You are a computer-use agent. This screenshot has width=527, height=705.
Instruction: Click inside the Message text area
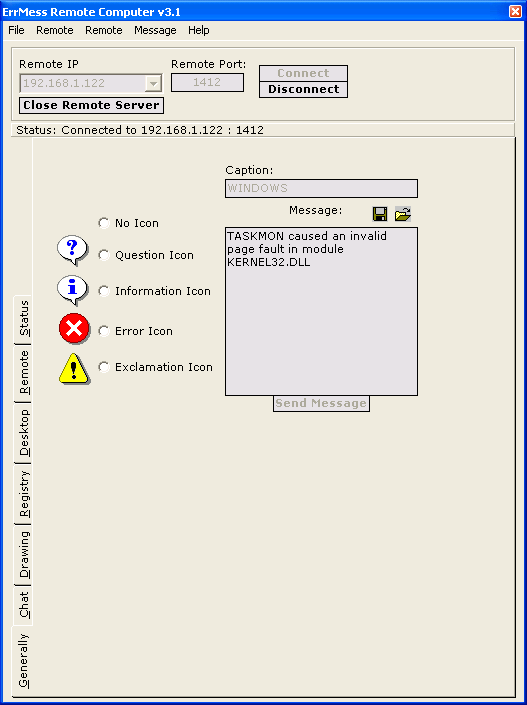point(322,312)
